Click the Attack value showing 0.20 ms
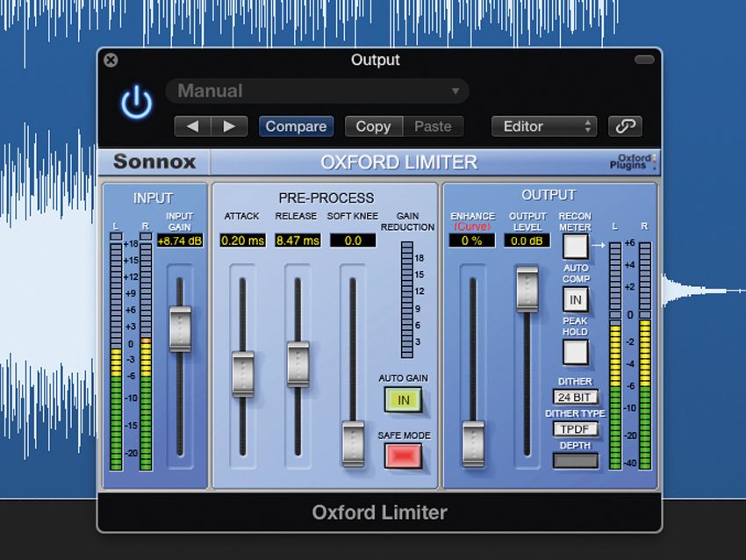The height and width of the screenshot is (560, 746). point(241,239)
